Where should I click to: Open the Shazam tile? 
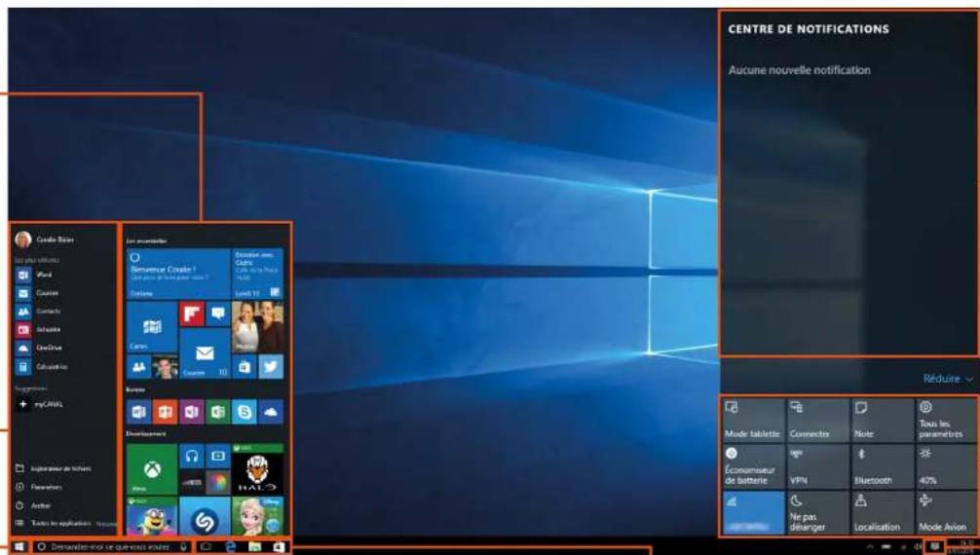pos(205,516)
